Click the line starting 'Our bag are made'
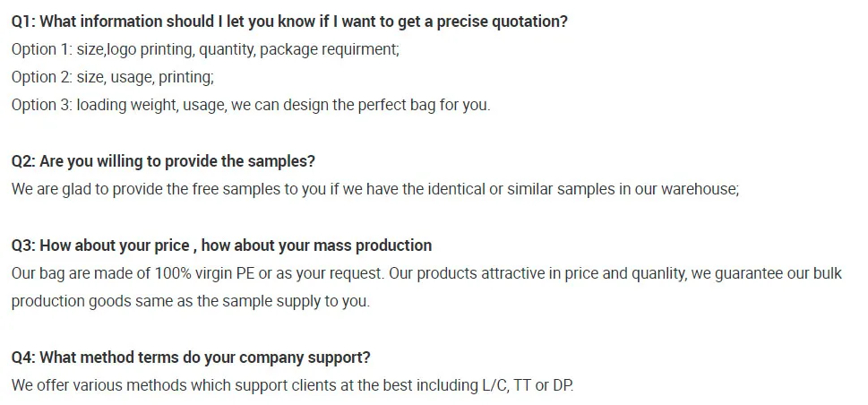This screenshot has height=405, width=868. [x=426, y=273]
